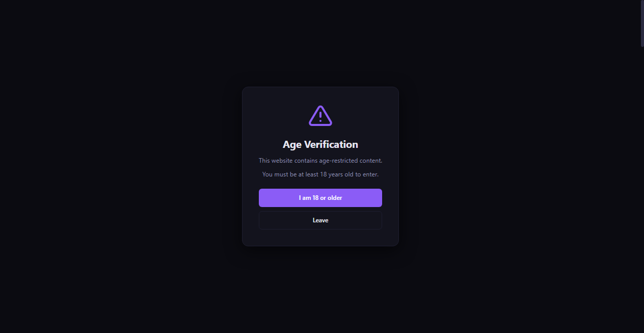Click the number "18" on the purple button
The height and width of the screenshot is (333, 644).
(315, 198)
